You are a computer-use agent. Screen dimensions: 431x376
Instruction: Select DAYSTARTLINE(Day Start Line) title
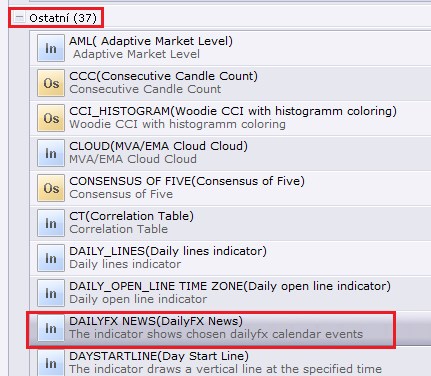tap(159, 356)
